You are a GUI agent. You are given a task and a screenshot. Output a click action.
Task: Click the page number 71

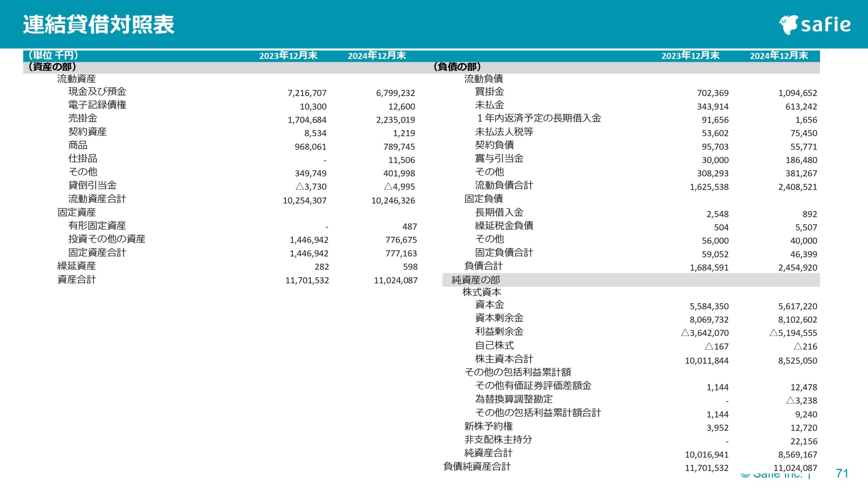(842, 473)
